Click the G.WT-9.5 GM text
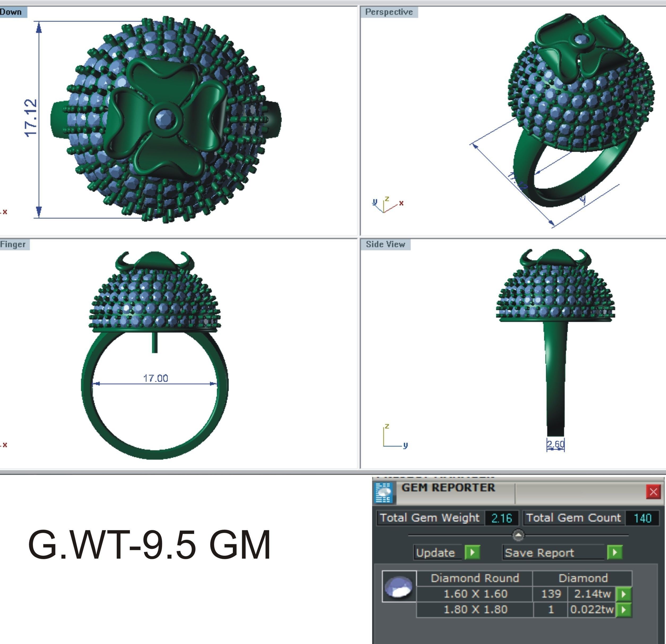 click(x=149, y=545)
